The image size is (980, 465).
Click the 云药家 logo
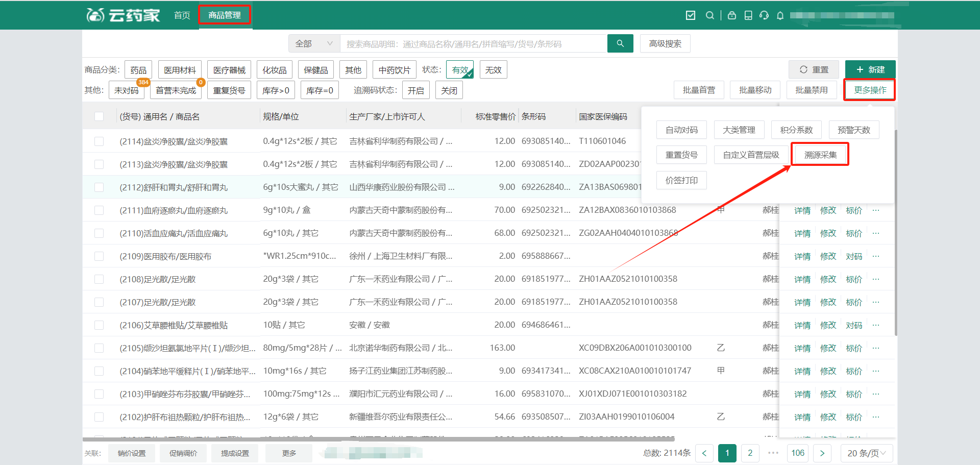coord(123,15)
